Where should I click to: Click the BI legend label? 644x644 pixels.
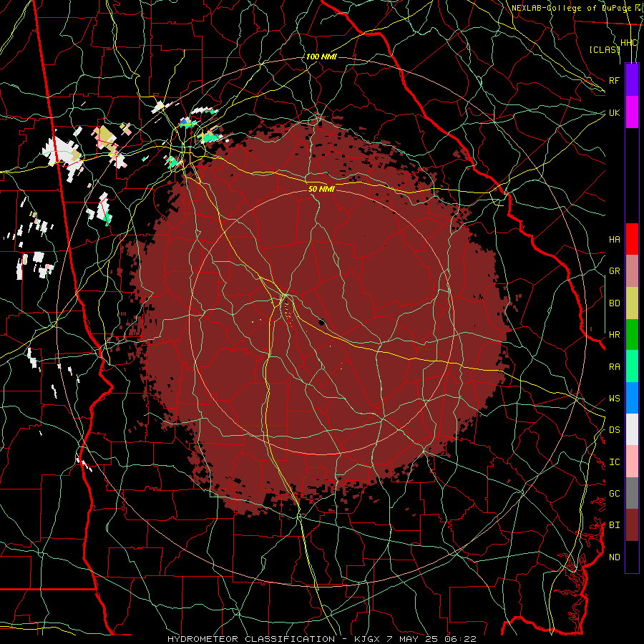point(614,525)
